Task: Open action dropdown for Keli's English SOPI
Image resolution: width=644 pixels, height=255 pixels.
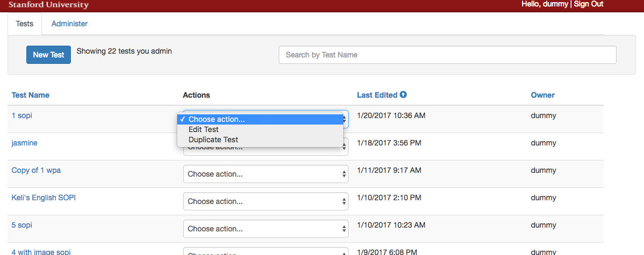Action: coord(266,201)
